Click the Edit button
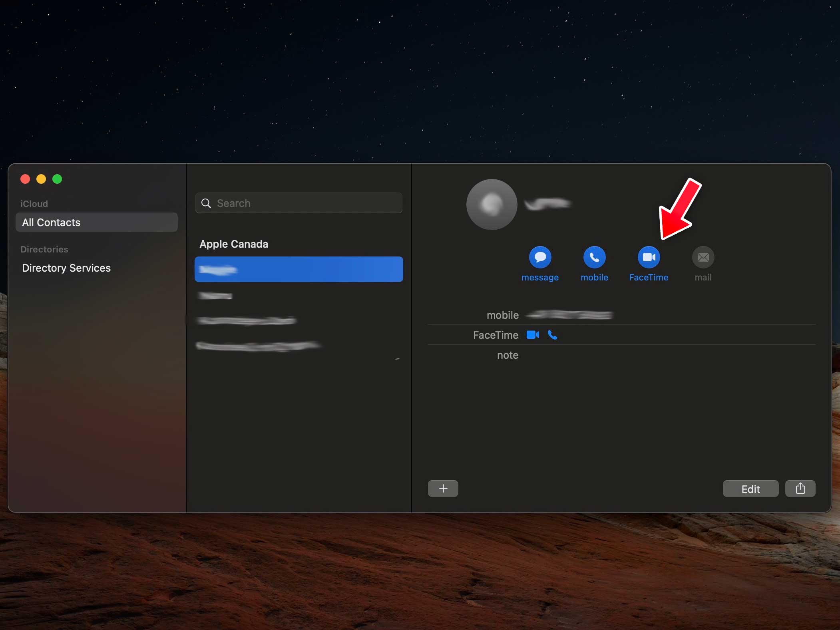The height and width of the screenshot is (630, 840). click(x=750, y=489)
